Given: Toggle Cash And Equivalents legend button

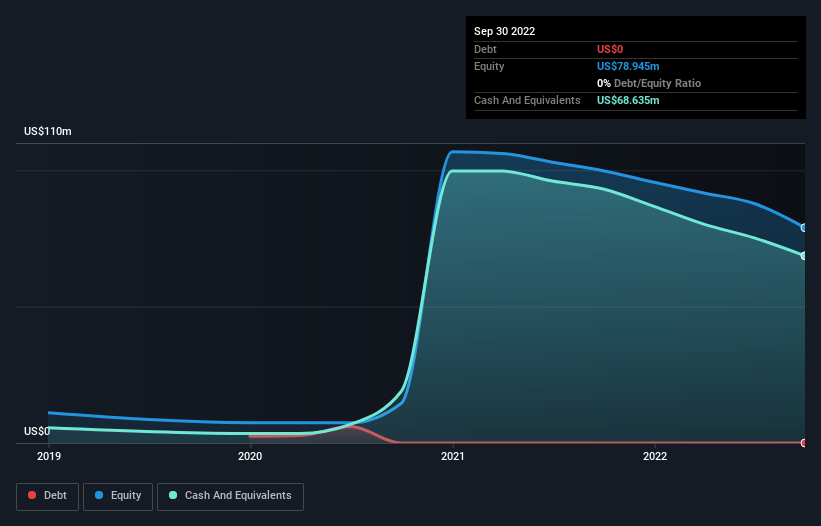Looking at the screenshot, I should pyautogui.click(x=230, y=496).
